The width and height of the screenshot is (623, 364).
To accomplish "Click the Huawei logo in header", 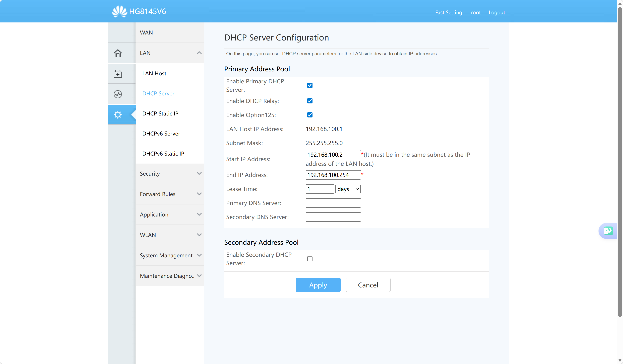I will (119, 11).
